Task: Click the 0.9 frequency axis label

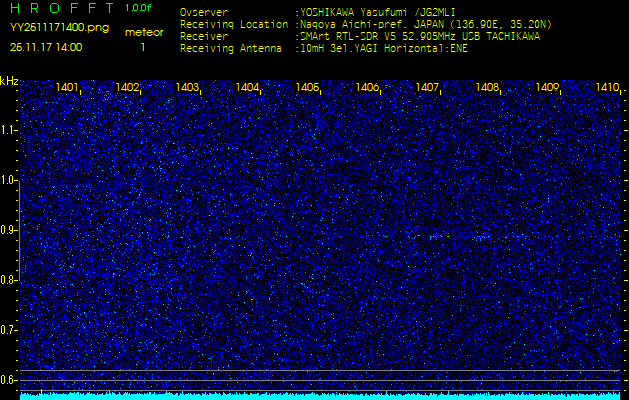Action: click(8, 230)
